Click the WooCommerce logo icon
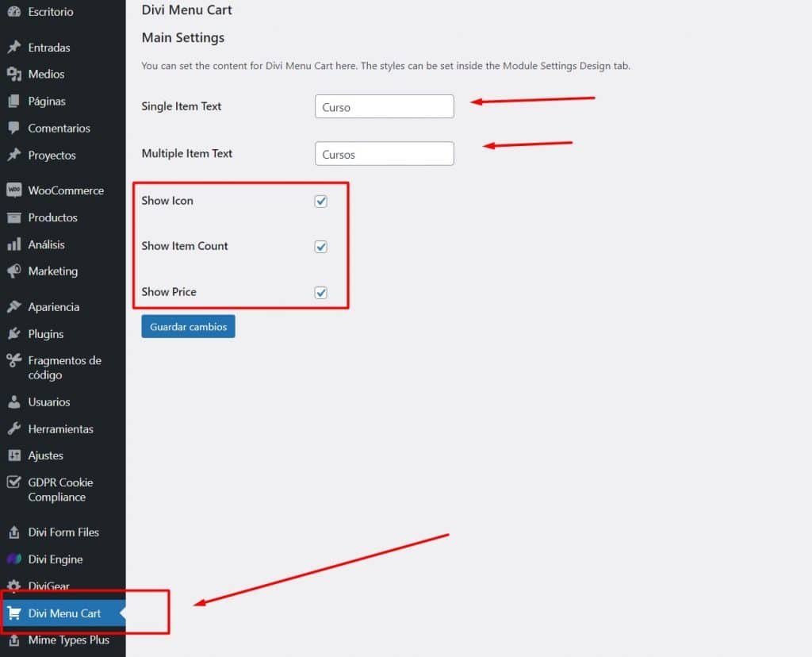 14,190
